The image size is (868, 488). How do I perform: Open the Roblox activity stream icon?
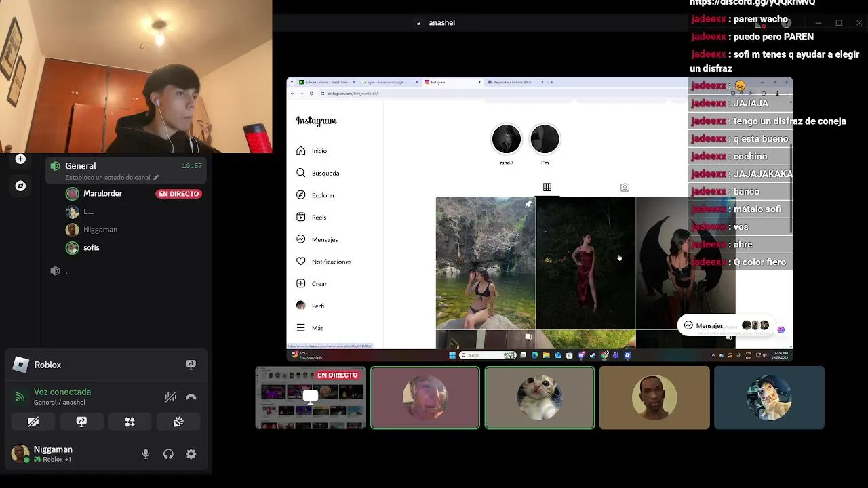click(x=191, y=365)
